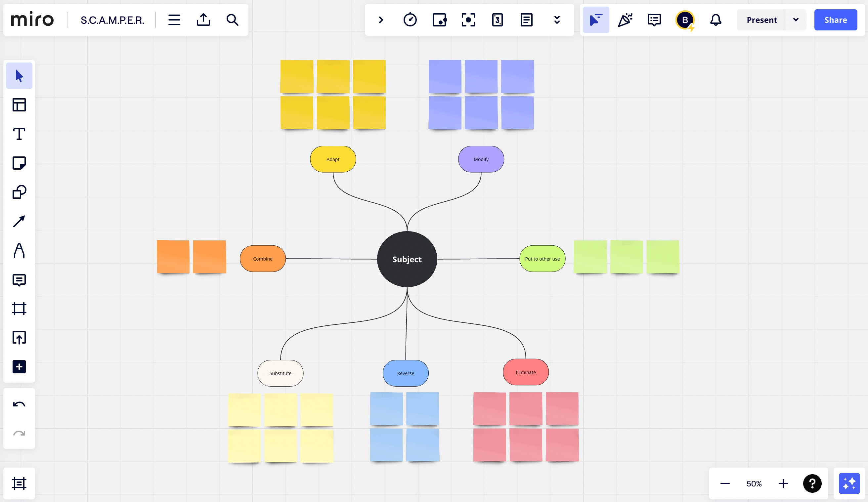Expand the Present options dropdown arrow

point(796,20)
